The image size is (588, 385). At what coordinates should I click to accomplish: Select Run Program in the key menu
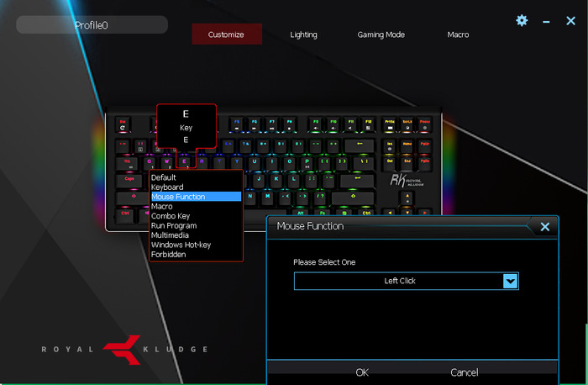(x=174, y=225)
